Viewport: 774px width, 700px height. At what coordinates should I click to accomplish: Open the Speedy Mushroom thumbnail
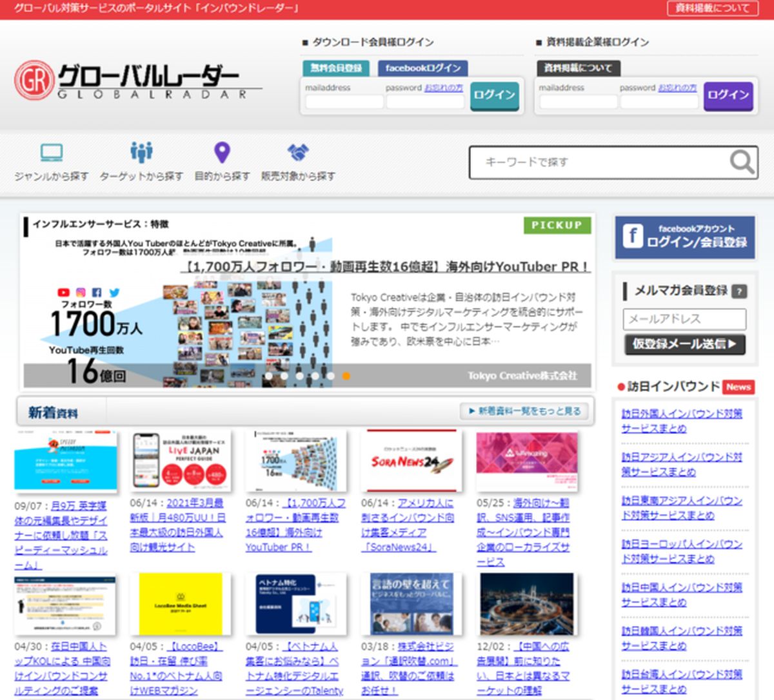[66, 462]
